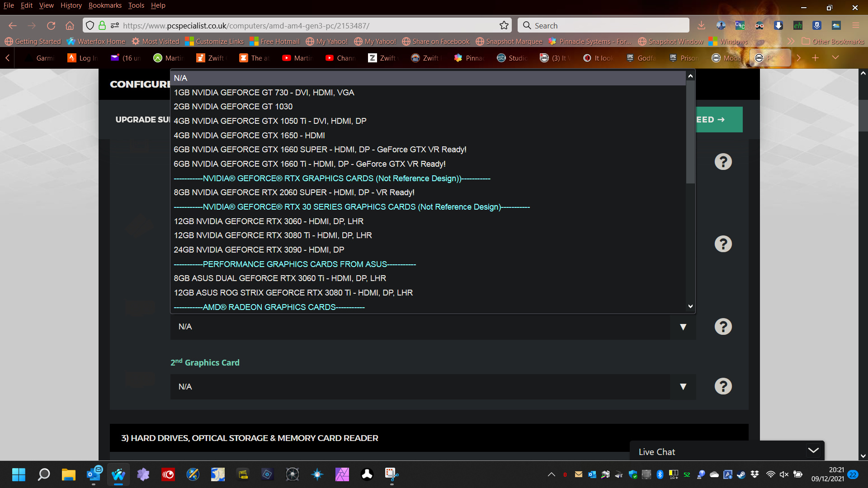Image resolution: width=868 pixels, height=488 pixels.
Task: Open the Downloads toolbar icon
Action: coord(701,26)
